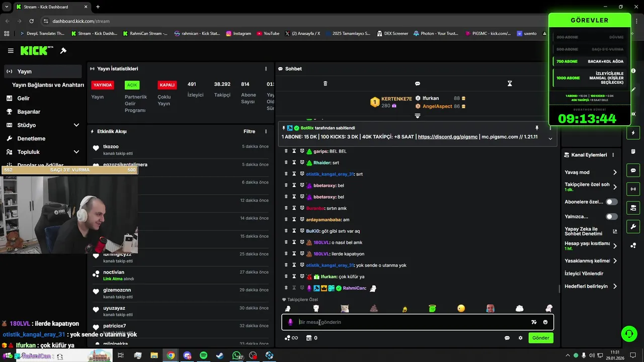Click İzleyici Yönlendir
This screenshot has width=644, height=362.
click(584, 274)
